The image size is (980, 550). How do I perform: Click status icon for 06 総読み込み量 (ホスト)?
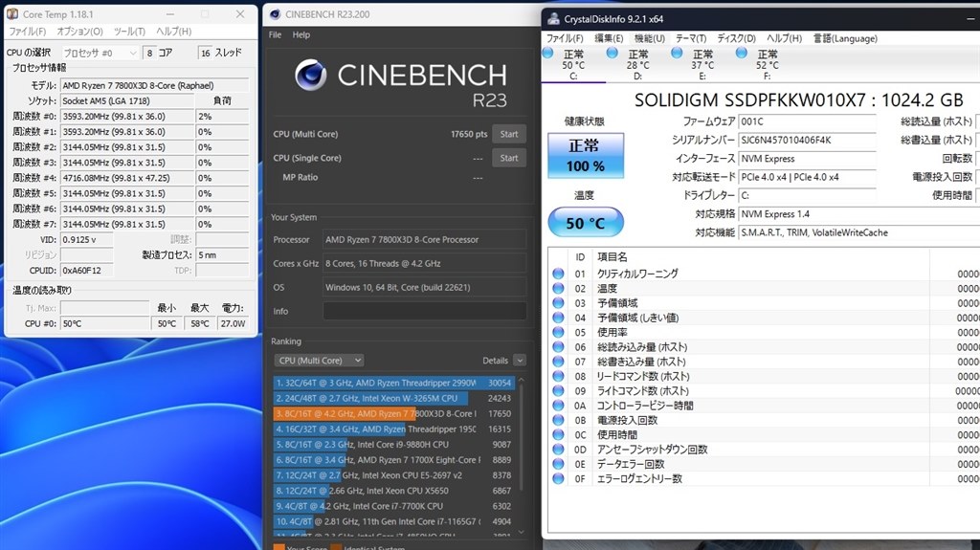(x=558, y=347)
